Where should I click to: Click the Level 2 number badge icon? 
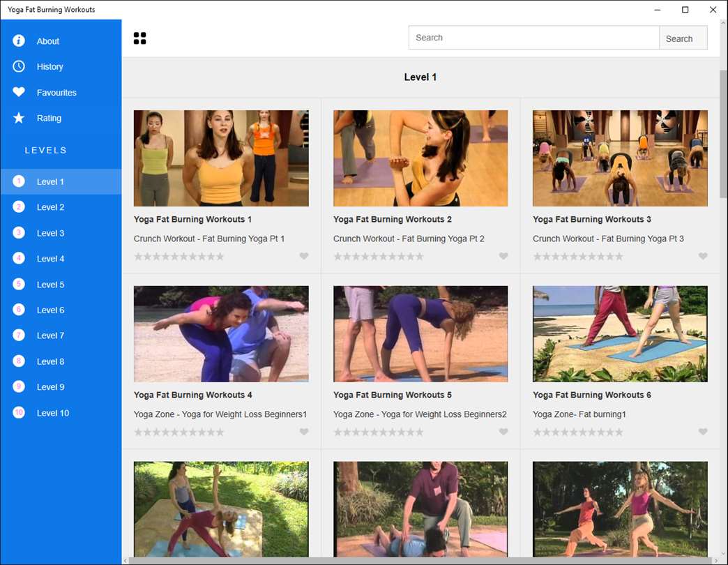(19, 206)
